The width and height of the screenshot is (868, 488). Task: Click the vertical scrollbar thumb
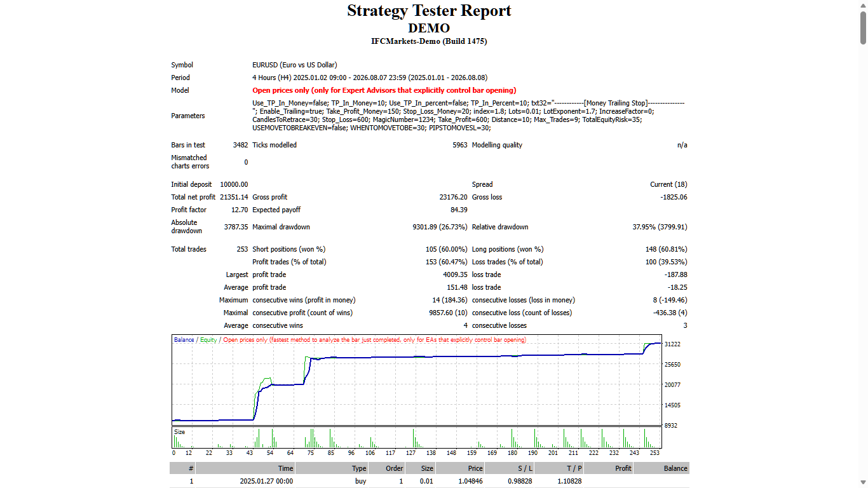tap(863, 27)
